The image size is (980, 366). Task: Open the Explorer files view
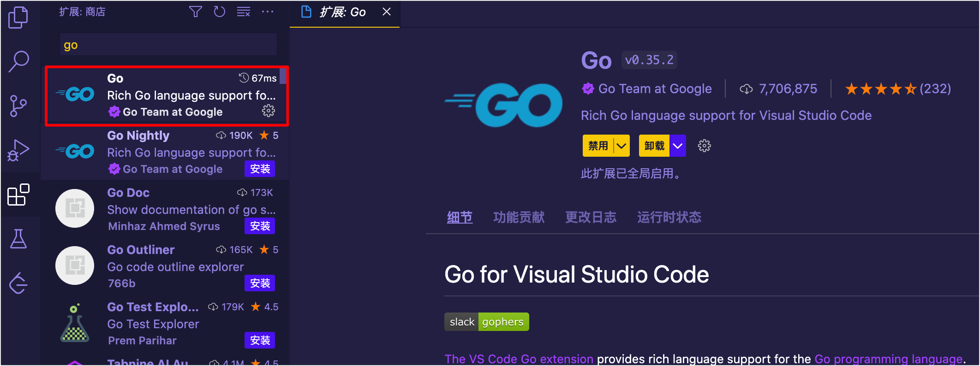click(18, 17)
